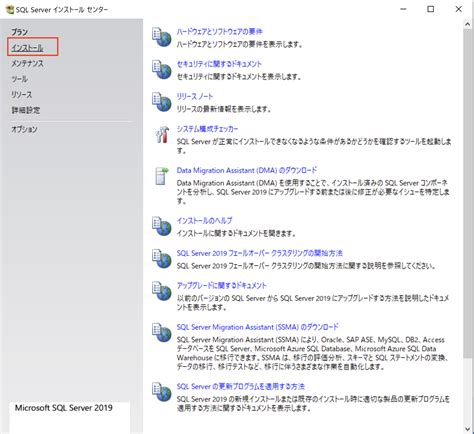Click the icon next to セキュリティに関するドキュメント

pos(162,69)
